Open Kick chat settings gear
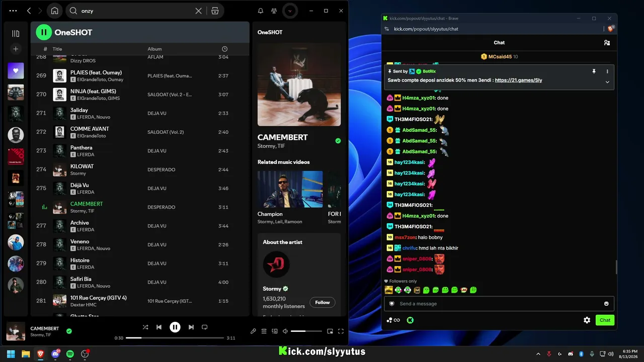Screen dimensions: 644x362 coord(587,320)
